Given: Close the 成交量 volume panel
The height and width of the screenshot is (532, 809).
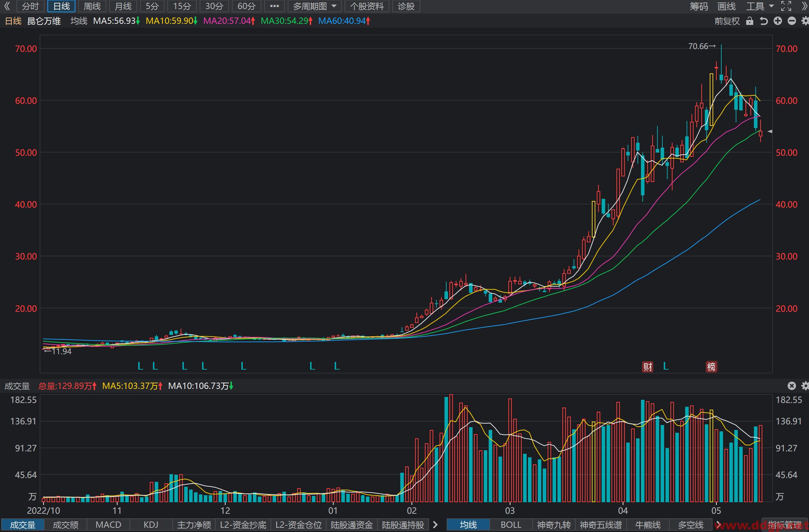Looking at the screenshot, I should (x=792, y=386).
